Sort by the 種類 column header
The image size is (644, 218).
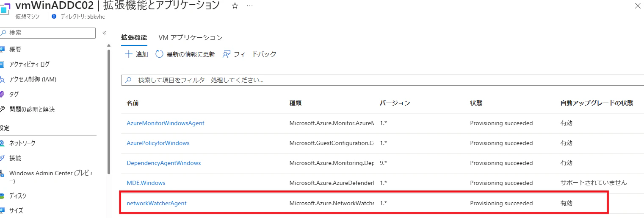(295, 103)
